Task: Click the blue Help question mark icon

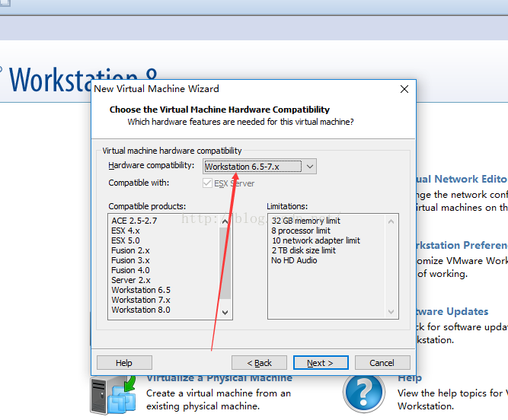Action: pyautogui.click(x=364, y=393)
